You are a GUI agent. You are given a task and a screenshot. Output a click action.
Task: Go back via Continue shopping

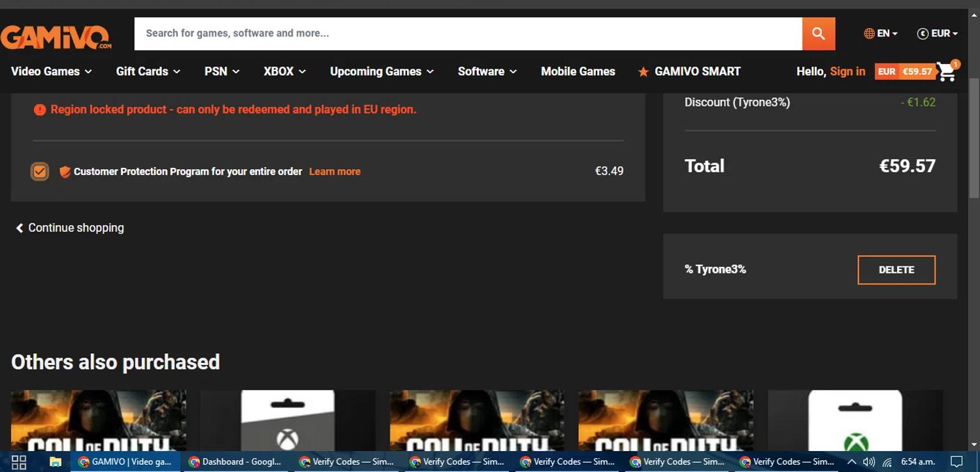coord(69,228)
